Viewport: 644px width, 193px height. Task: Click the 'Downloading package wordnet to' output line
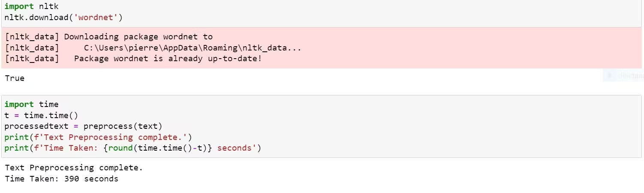point(138,37)
